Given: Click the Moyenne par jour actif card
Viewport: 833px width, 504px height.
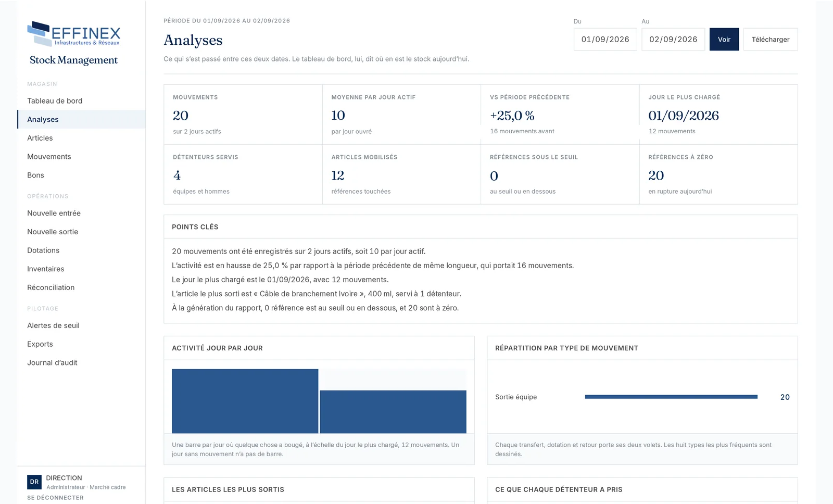Looking at the screenshot, I should pos(401,115).
